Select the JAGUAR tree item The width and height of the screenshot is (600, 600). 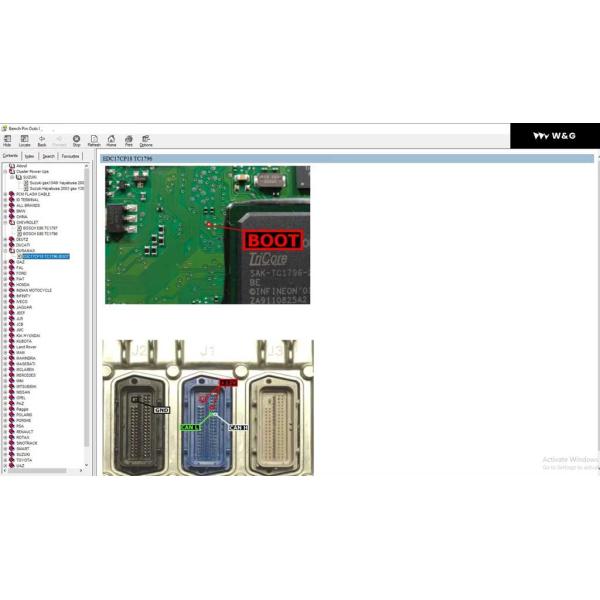24,307
